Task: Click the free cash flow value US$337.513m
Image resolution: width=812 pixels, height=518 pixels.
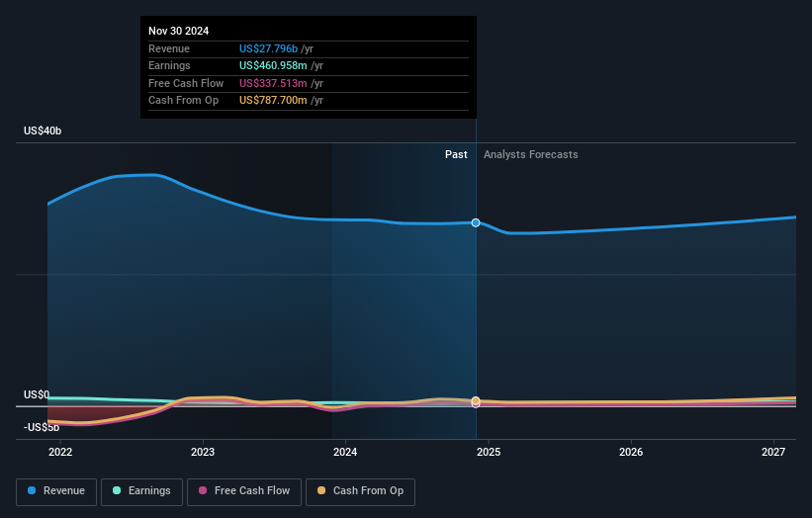Action: [273, 83]
